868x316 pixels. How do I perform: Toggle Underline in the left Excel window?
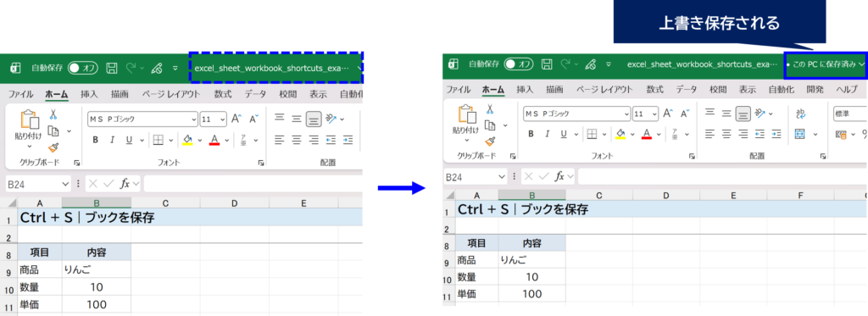coord(129,140)
